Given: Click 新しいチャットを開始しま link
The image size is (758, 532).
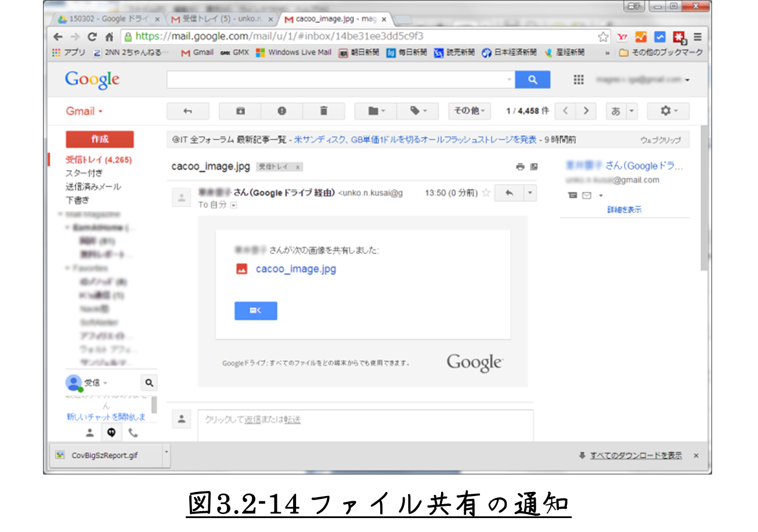Looking at the screenshot, I should pos(106,417).
